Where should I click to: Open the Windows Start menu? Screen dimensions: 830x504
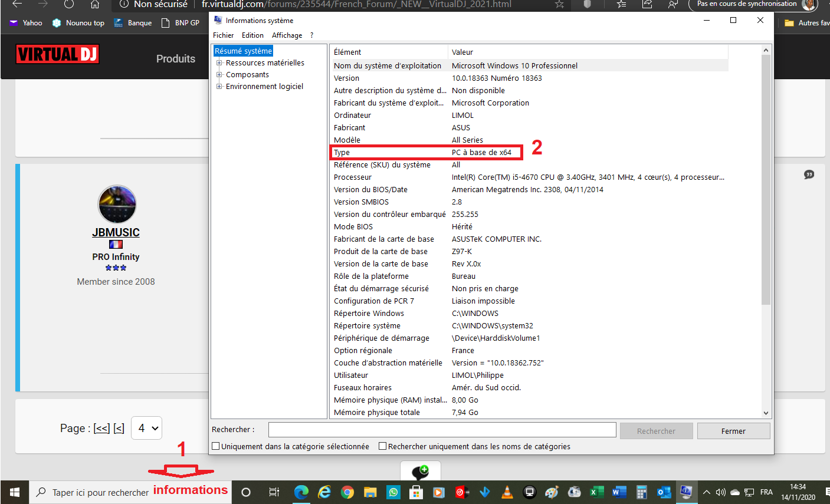15,492
